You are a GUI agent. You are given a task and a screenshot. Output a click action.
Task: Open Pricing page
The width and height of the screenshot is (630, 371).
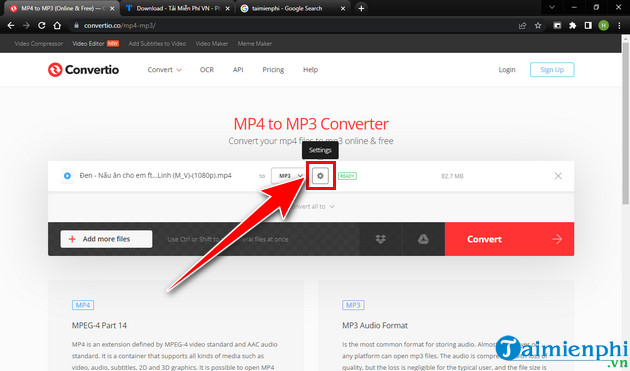point(273,70)
